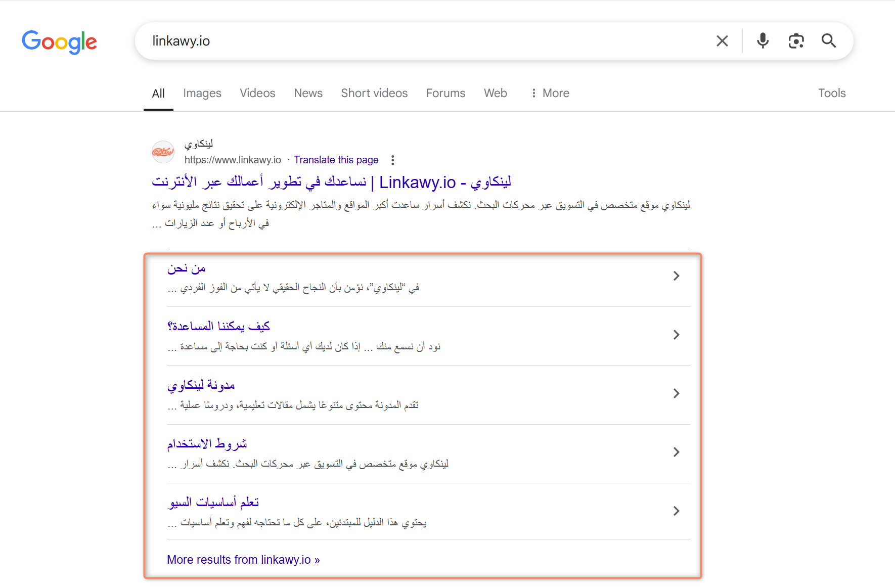Screen dimensions: 895x588
Task: Open Translate this page
Action: coord(336,160)
